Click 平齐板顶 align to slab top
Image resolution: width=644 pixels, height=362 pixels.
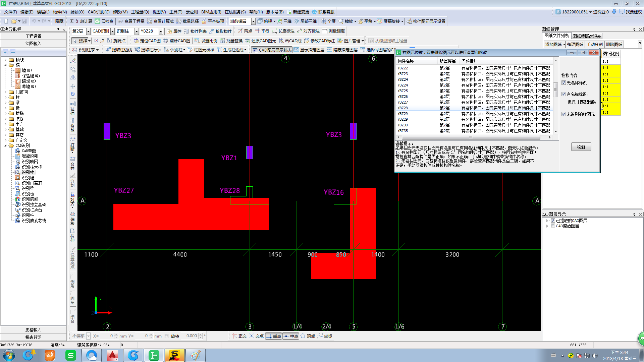213,21
